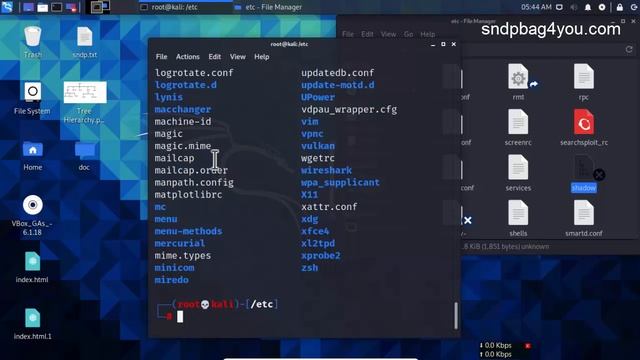
Task: Click the show desktop panel launcher
Action: [x=28, y=7]
